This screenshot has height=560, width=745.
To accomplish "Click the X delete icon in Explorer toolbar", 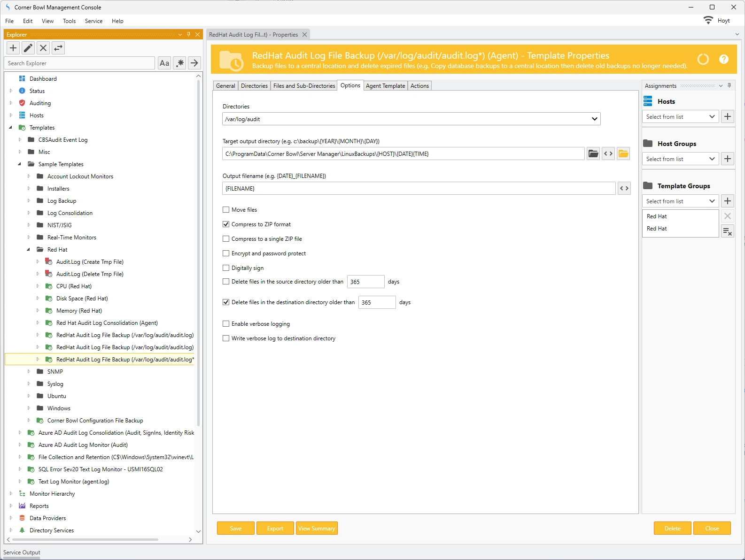I will point(43,48).
